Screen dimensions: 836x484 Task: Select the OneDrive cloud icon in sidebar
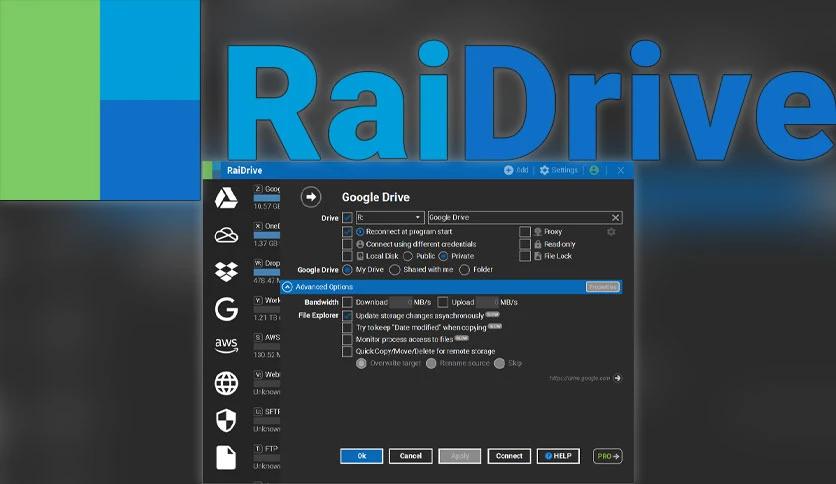pyautogui.click(x=226, y=235)
